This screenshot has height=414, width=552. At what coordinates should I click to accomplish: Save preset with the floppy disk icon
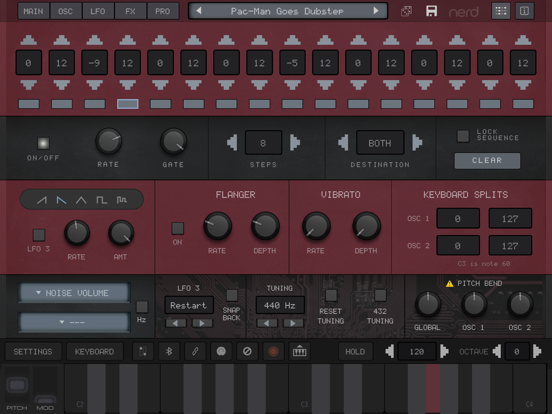coord(431,11)
